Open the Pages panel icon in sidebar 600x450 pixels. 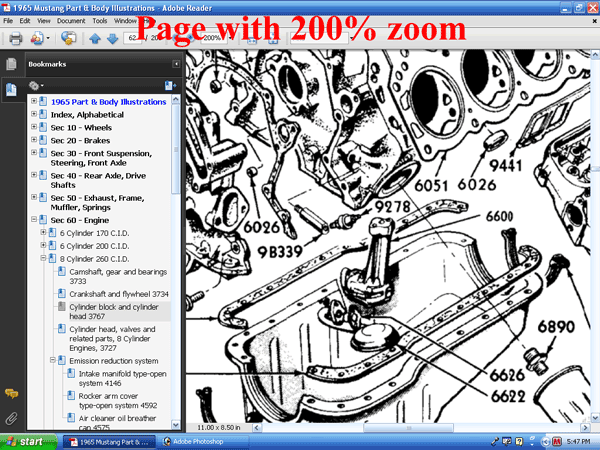[x=11, y=64]
